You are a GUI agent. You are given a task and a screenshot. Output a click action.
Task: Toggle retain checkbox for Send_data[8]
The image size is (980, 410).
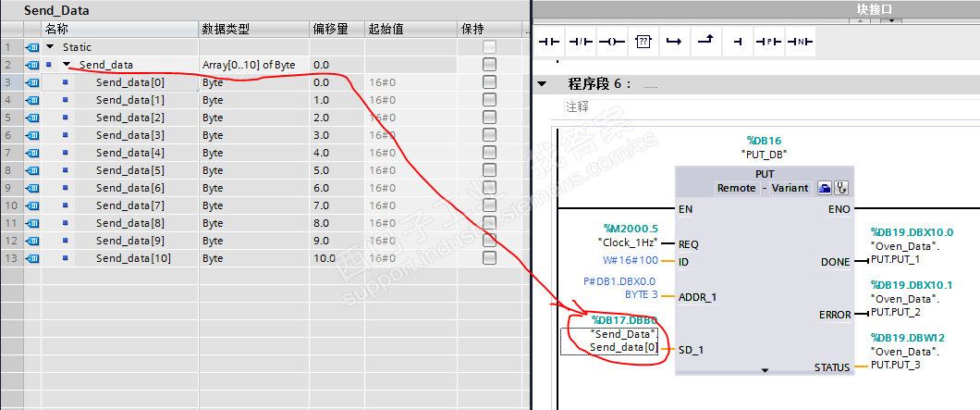(489, 223)
